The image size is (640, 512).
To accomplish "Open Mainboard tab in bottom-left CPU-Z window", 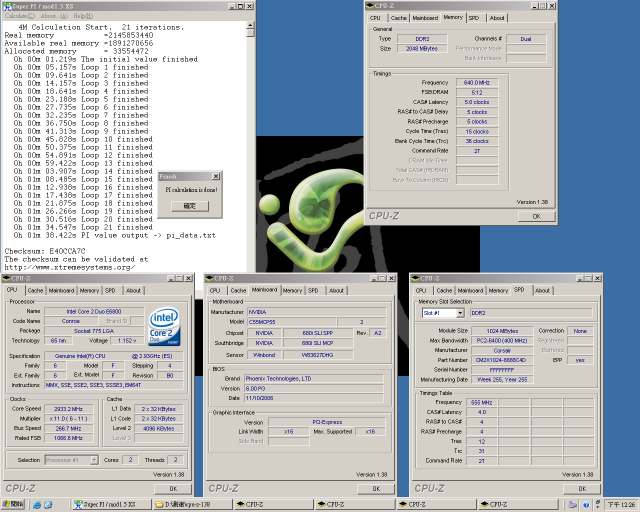I will pyautogui.click(x=61, y=290).
